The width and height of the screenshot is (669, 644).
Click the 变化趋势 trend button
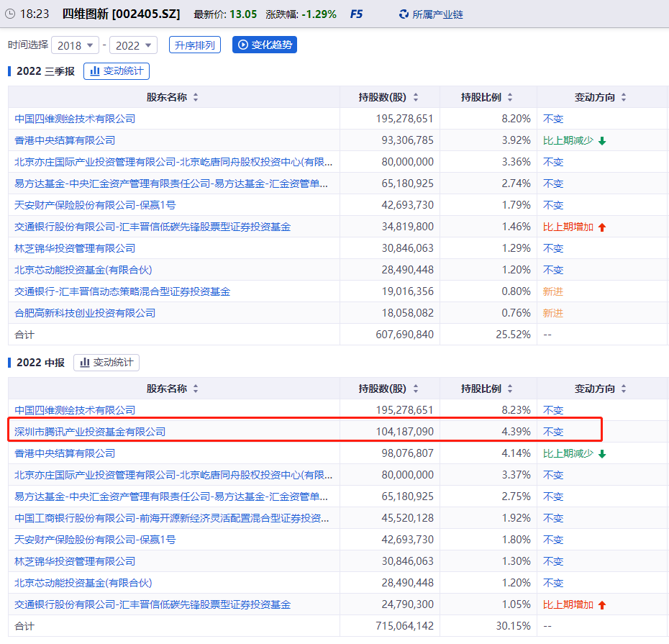[x=264, y=45]
